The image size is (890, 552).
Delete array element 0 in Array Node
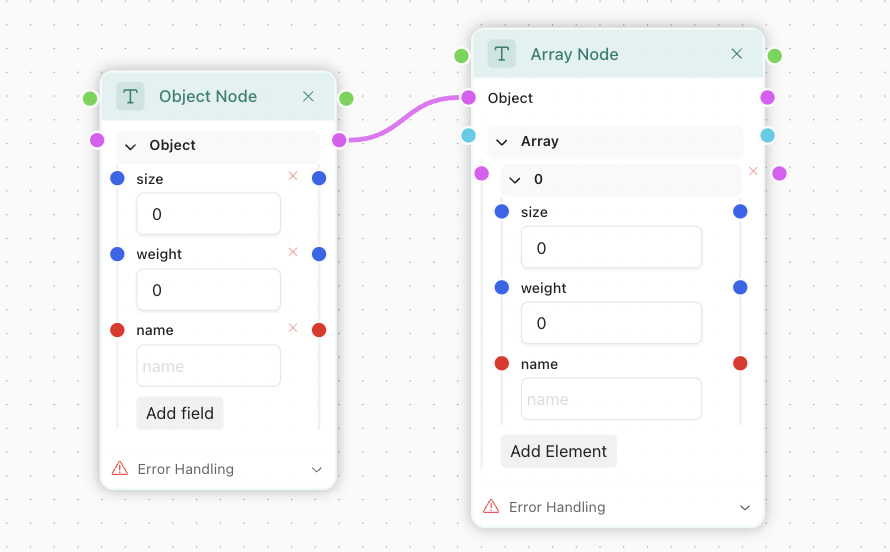753,171
